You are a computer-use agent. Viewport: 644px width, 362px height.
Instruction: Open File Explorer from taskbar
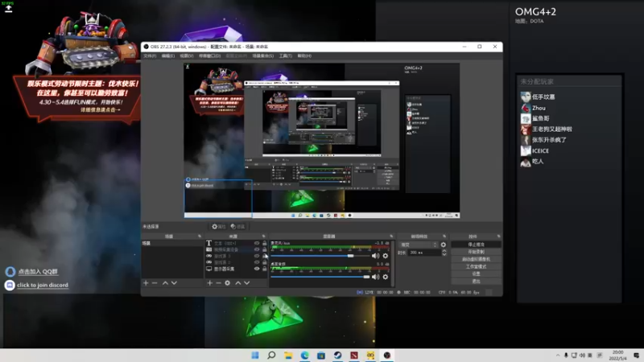tap(288, 355)
